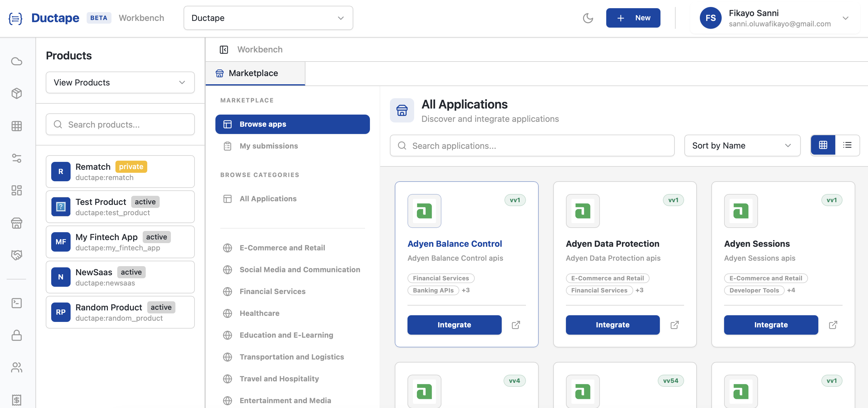Image resolution: width=868 pixels, height=408 pixels.
Task: Open the handshake icon in sidebar
Action: point(16,255)
